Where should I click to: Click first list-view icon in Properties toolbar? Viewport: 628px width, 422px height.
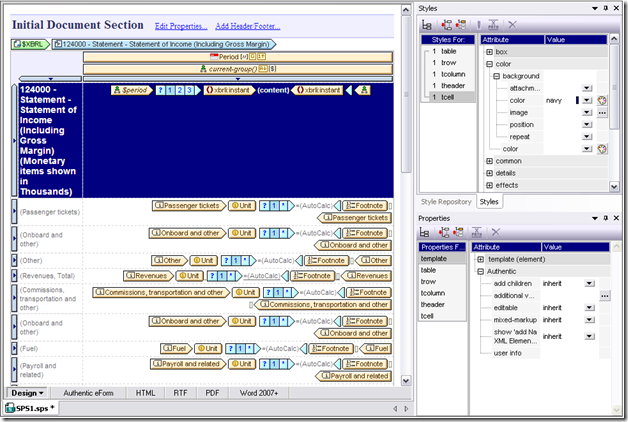tap(424, 232)
